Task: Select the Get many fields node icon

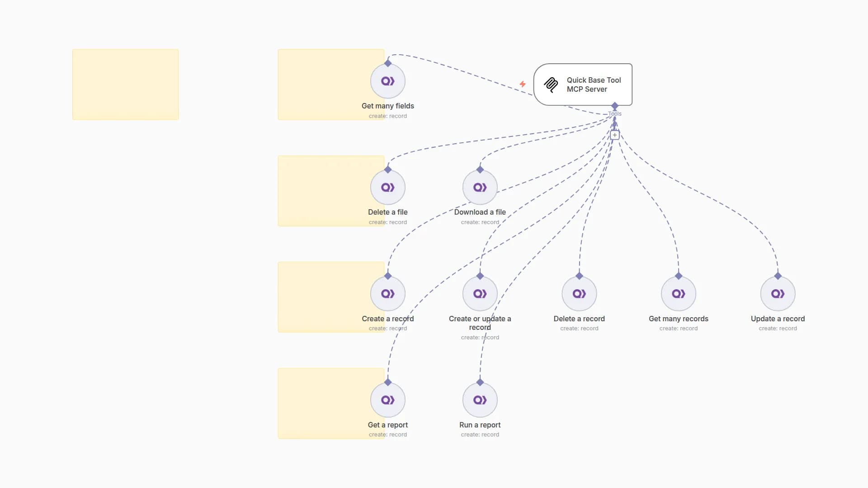Action: (387, 81)
